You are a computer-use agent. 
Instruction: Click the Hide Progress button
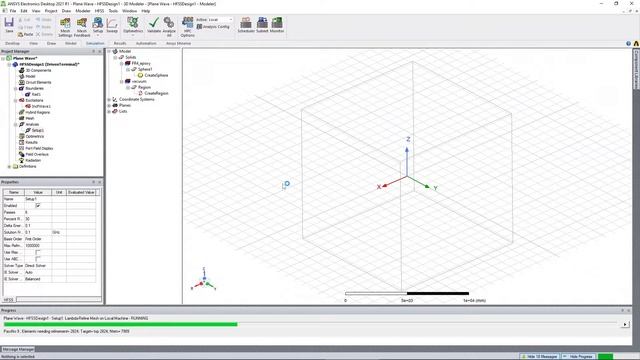(x=578, y=356)
